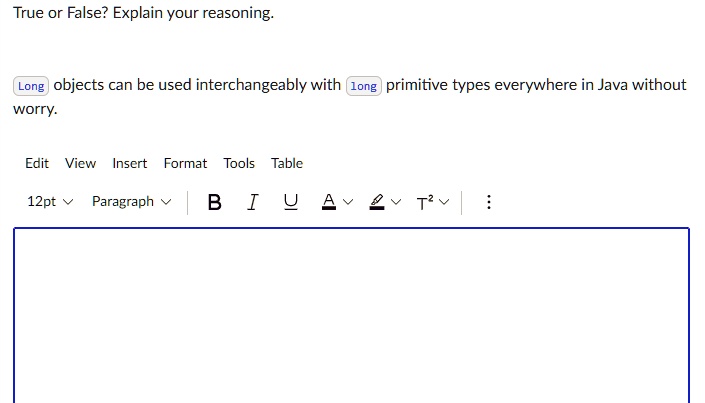Apply background highlight color

377,202
